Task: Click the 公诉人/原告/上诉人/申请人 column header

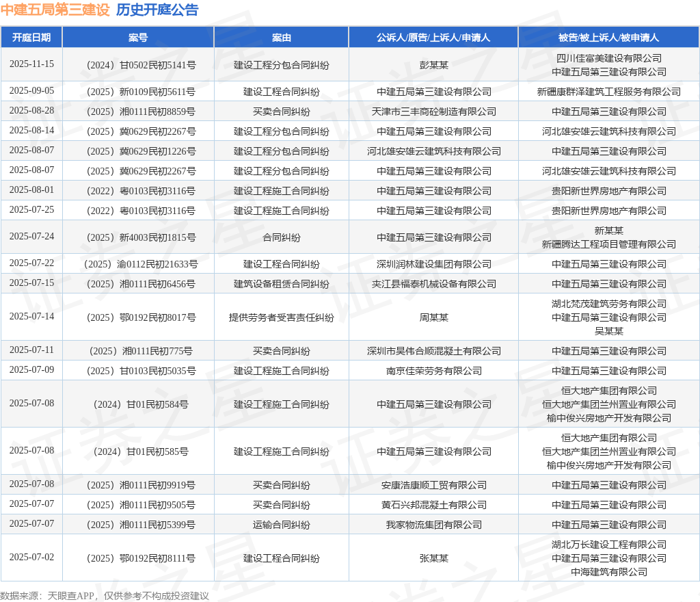Action: (x=433, y=38)
